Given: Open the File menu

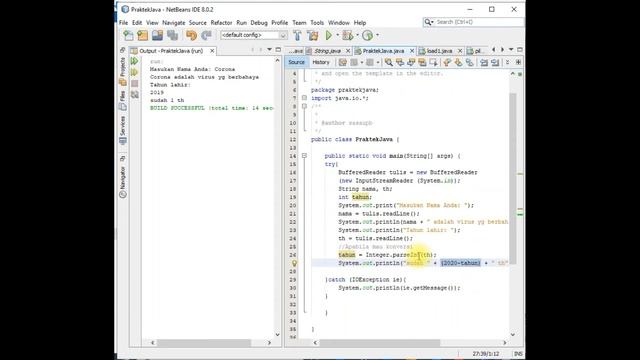Looking at the screenshot, I should (123, 23).
